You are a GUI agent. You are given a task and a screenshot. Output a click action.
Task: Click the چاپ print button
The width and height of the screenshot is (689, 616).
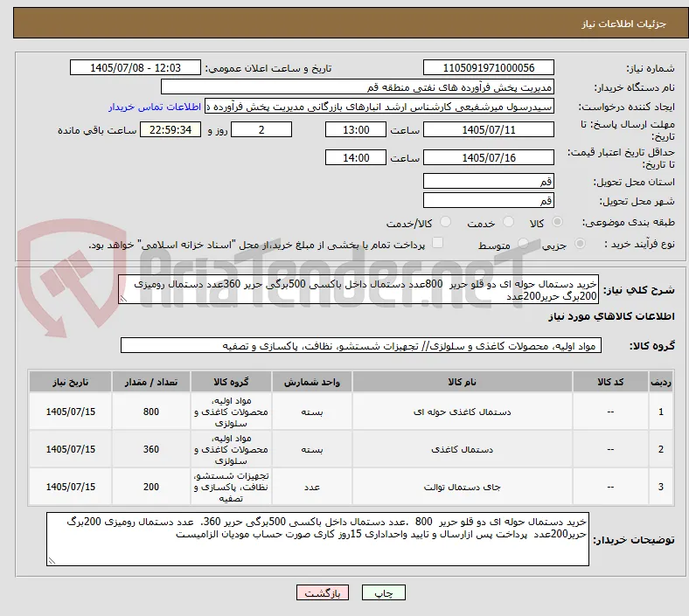384,592
